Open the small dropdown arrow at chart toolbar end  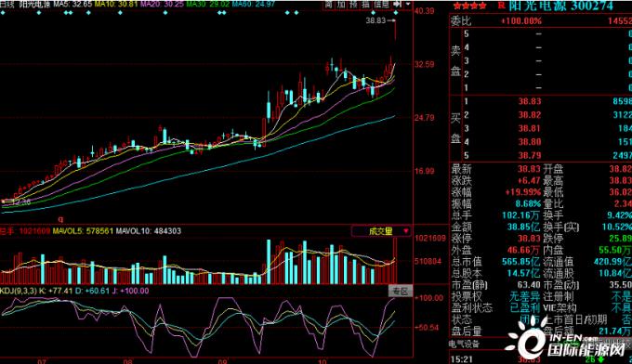coord(408,5)
